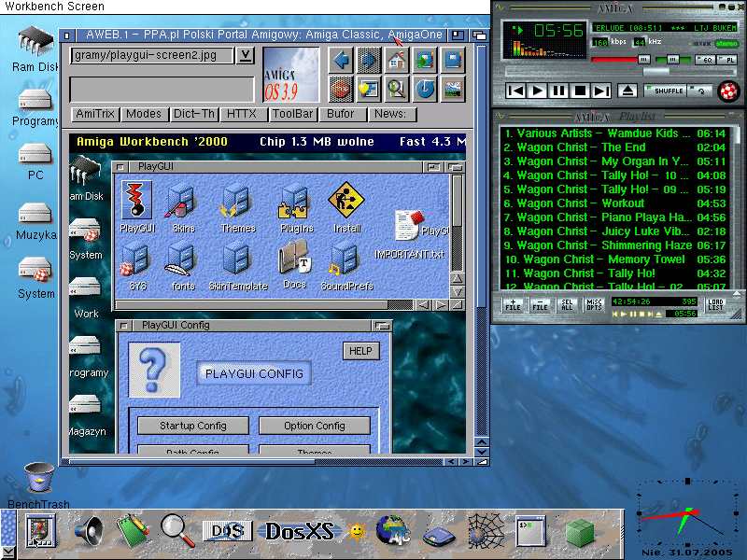The height and width of the screenshot is (560, 747).
Task: Click the red boing ball in AmigaAMP player
Action: pos(728,91)
